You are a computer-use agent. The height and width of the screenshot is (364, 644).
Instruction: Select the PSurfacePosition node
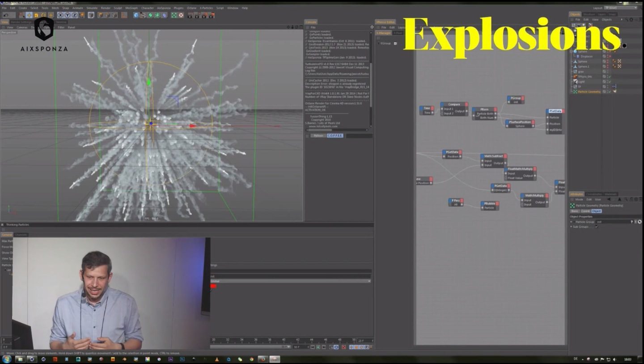pos(520,124)
